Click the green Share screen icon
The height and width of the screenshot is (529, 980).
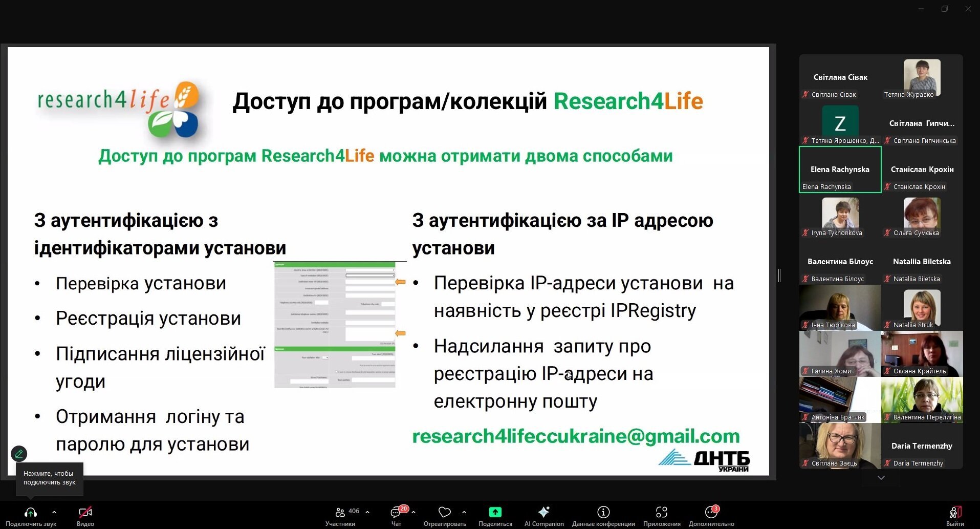(495, 512)
